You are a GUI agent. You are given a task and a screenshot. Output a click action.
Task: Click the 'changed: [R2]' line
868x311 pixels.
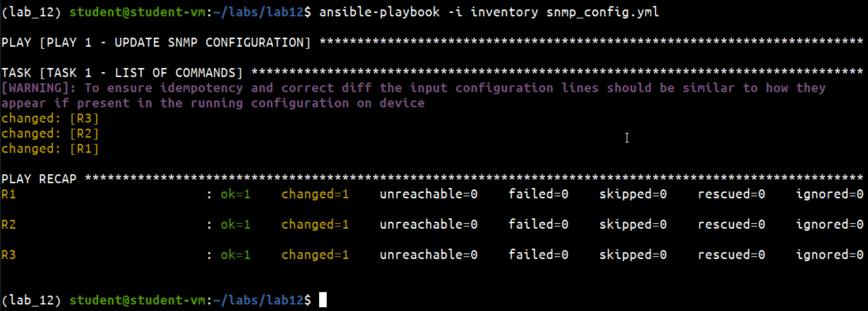pyautogui.click(x=50, y=134)
